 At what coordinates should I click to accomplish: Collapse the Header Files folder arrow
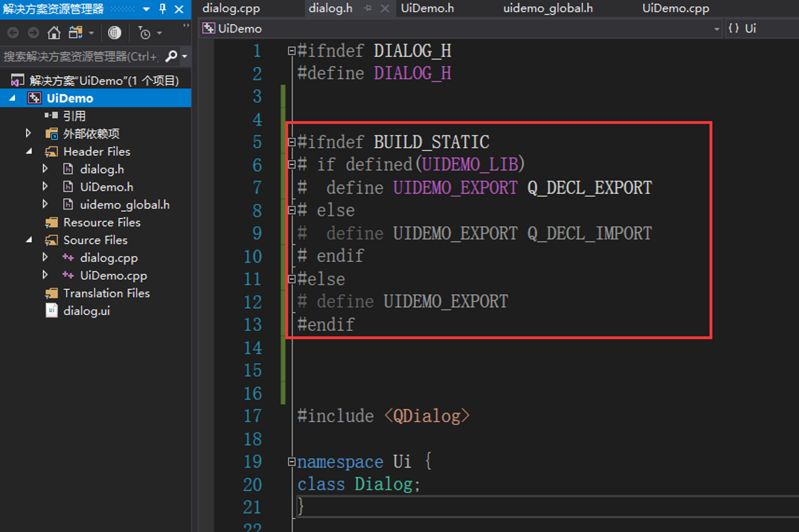[29, 151]
